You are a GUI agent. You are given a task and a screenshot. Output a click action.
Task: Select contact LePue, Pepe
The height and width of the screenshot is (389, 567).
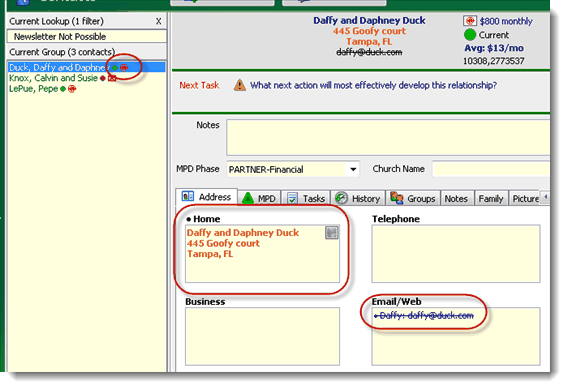point(33,89)
